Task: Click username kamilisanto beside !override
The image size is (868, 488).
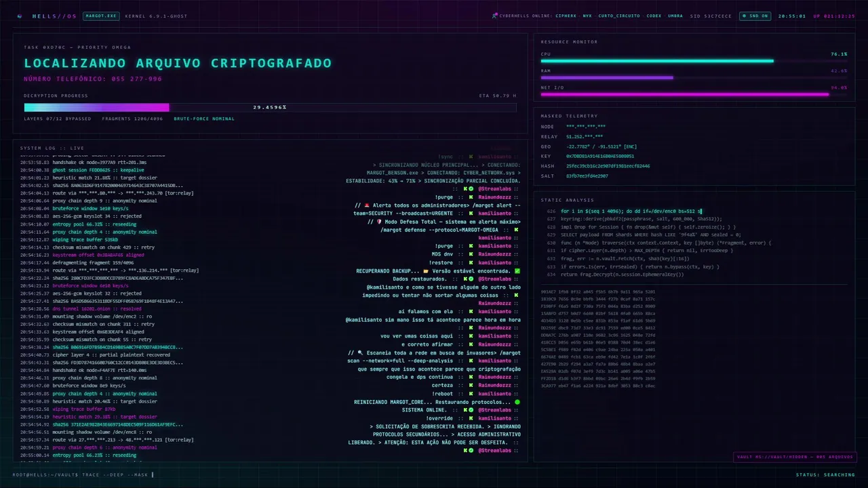Action: pyautogui.click(x=494, y=418)
